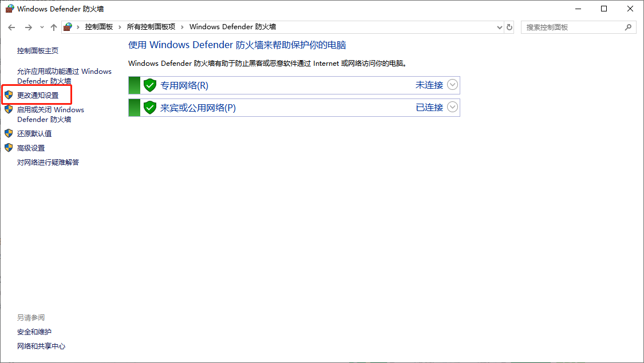The height and width of the screenshot is (363, 644).
Task: Open 控制面板主页 link
Action: point(38,50)
